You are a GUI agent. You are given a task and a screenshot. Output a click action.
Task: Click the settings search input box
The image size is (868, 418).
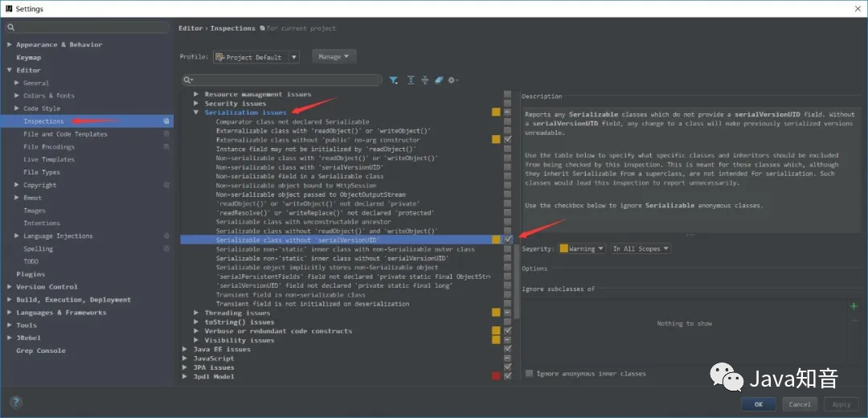point(88,27)
